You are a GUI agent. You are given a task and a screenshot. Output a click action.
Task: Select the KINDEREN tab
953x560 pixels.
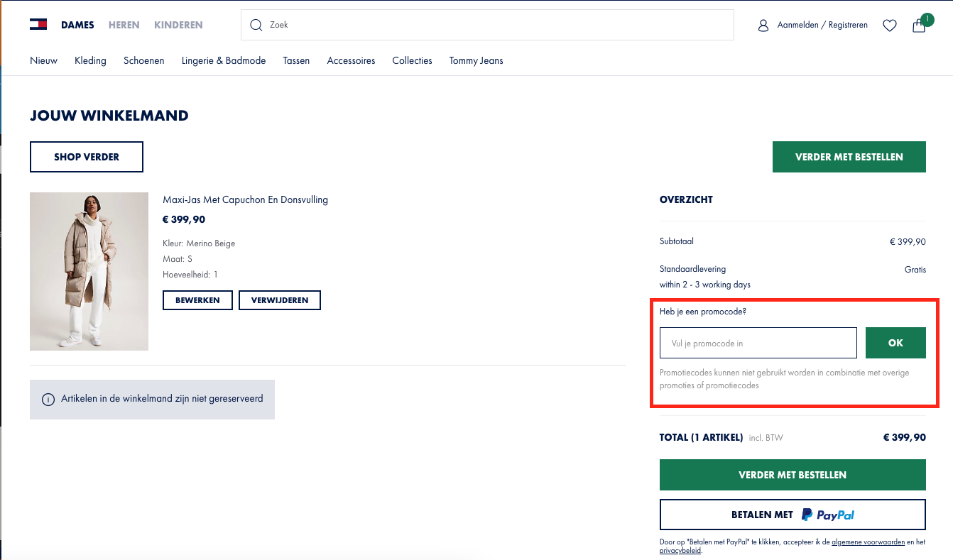click(x=178, y=25)
